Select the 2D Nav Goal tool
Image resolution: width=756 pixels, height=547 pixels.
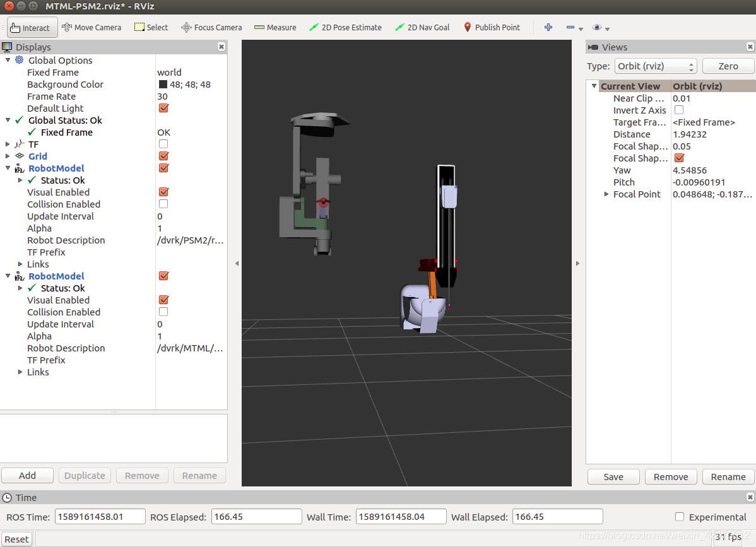pos(422,28)
